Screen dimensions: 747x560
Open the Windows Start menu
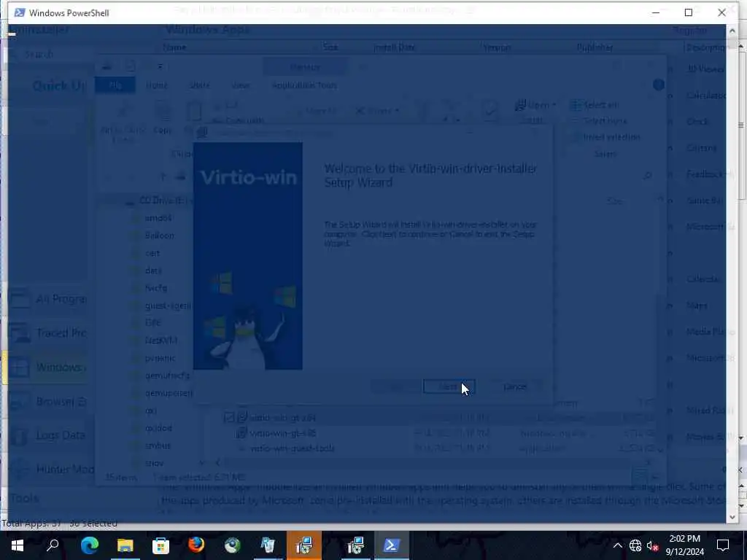tap(18, 545)
